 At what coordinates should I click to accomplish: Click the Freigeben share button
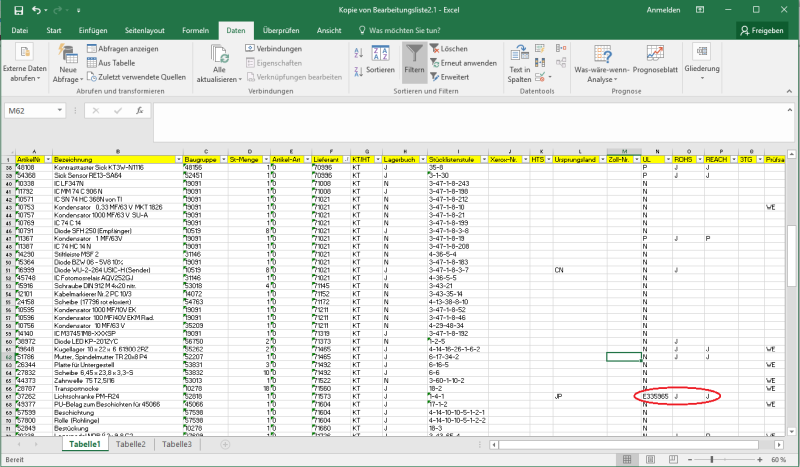click(762, 31)
